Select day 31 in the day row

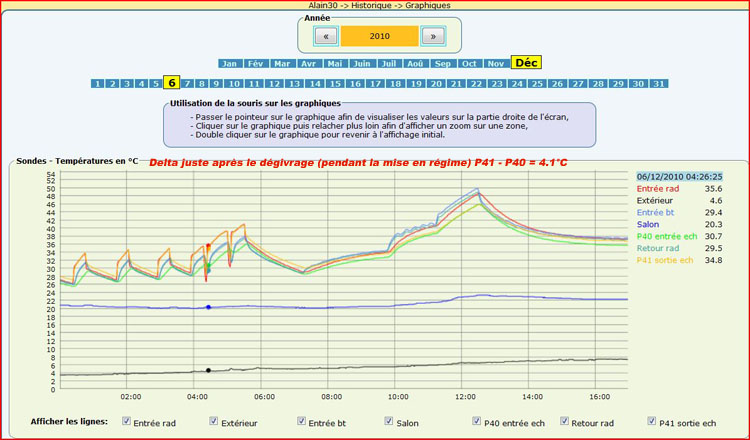tap(659, 84)
